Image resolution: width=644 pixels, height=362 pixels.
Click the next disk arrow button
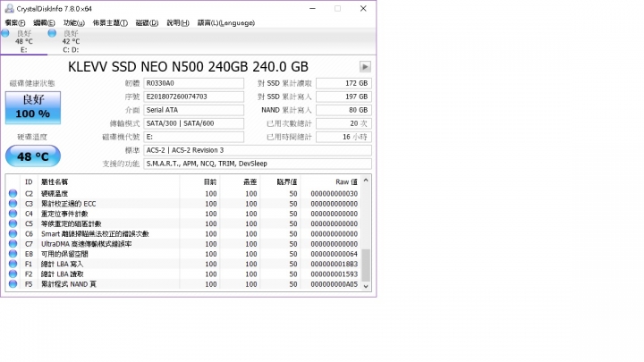coord(365,66)
